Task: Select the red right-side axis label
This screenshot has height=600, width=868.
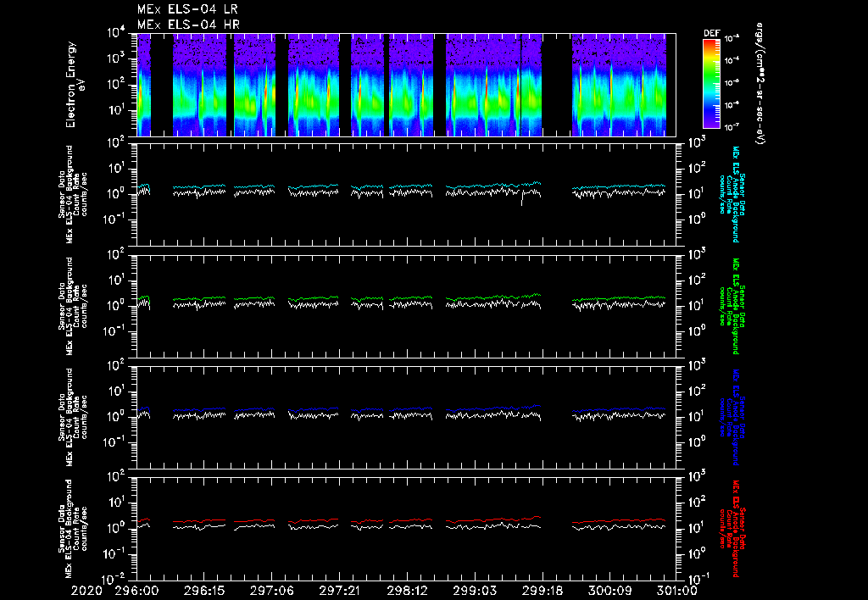Action: (x=732, y=529)
